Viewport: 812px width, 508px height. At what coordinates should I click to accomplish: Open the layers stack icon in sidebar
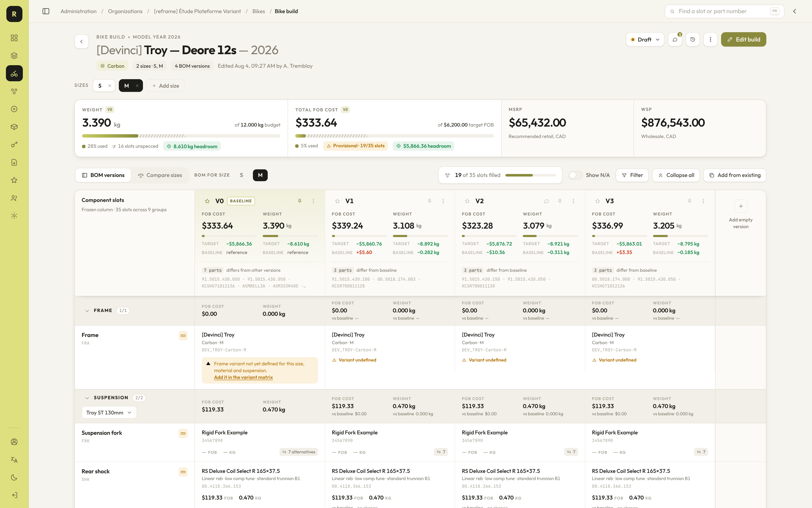(14, 55)
